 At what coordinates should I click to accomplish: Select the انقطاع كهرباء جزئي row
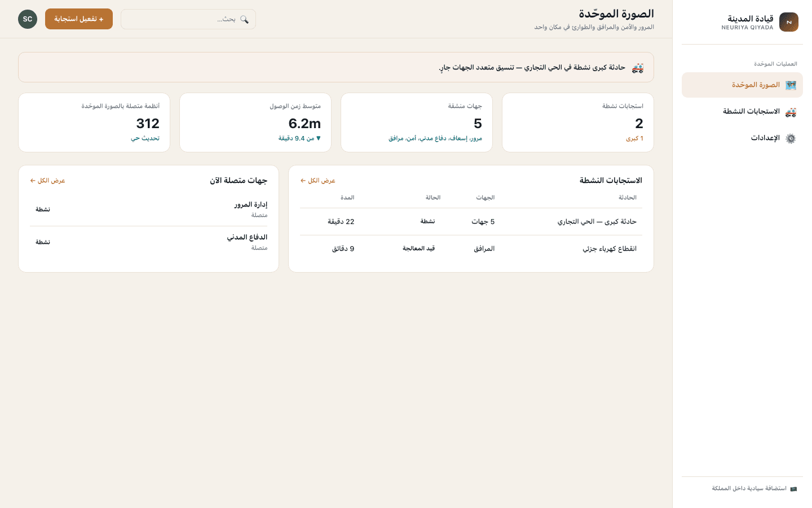pos(471,249)
